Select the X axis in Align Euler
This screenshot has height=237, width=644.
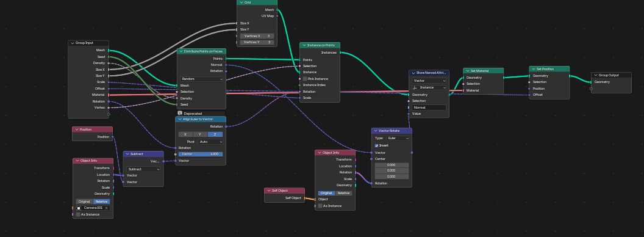tap(185, 134)
